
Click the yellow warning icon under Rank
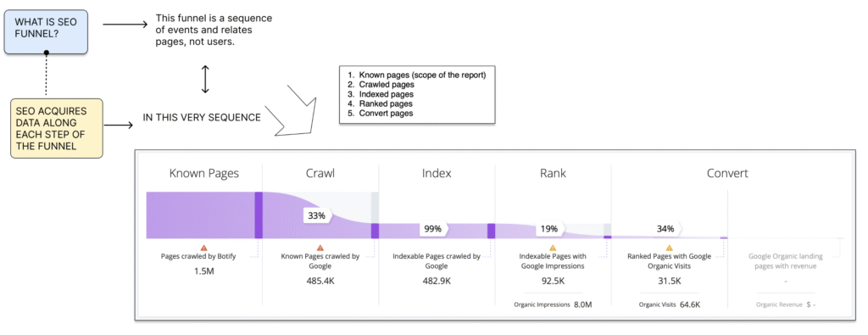pos(553,248)
